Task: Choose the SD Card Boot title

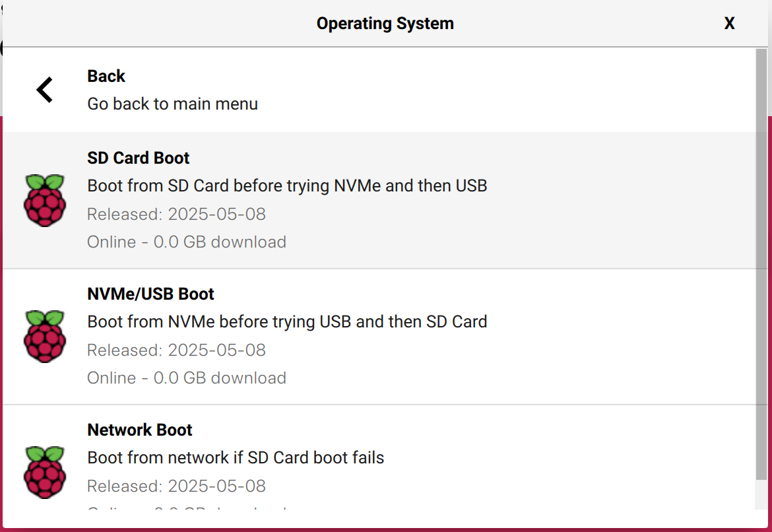Action: pyautogui.click(x=139, y=158)
